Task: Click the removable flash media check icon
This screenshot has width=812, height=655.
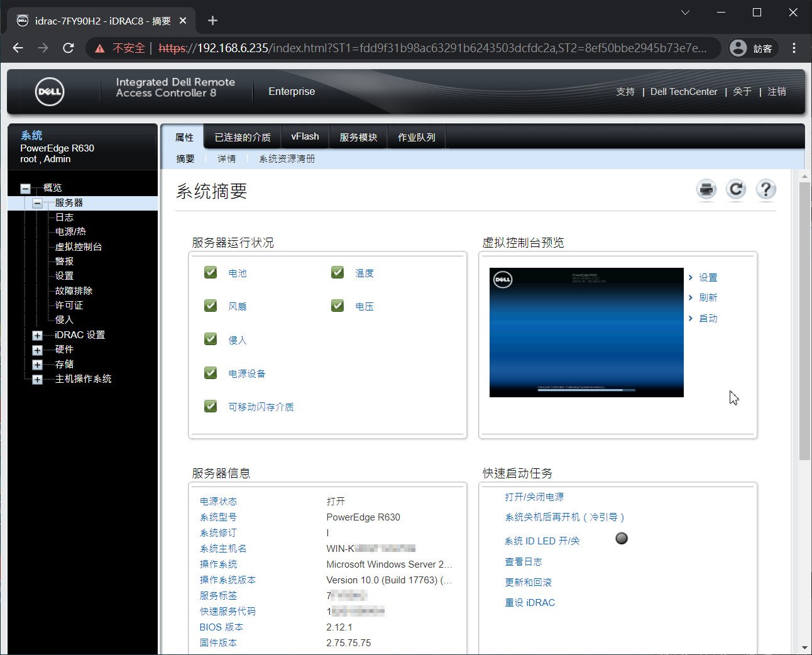Action: point(211,406)
